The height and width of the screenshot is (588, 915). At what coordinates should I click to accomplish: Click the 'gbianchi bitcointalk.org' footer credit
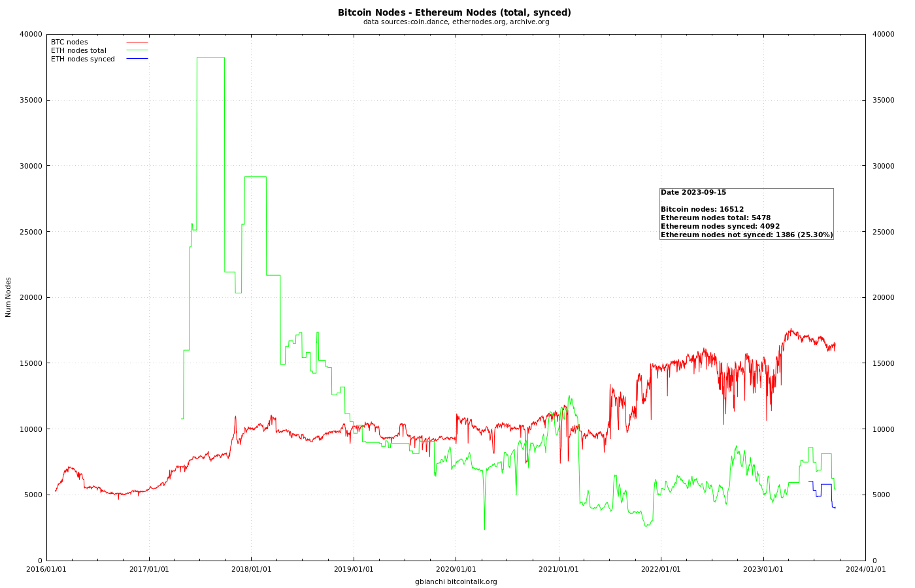(456, 581)
